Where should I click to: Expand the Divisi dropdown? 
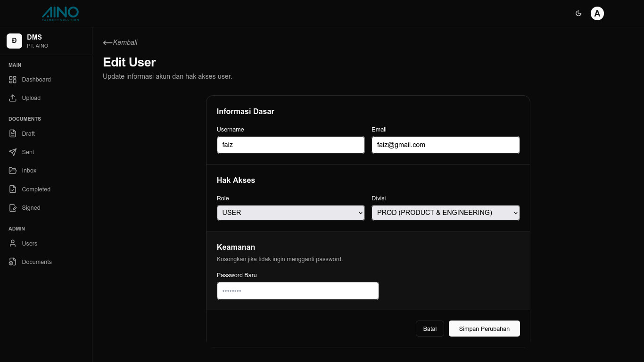tap(445, 213)
